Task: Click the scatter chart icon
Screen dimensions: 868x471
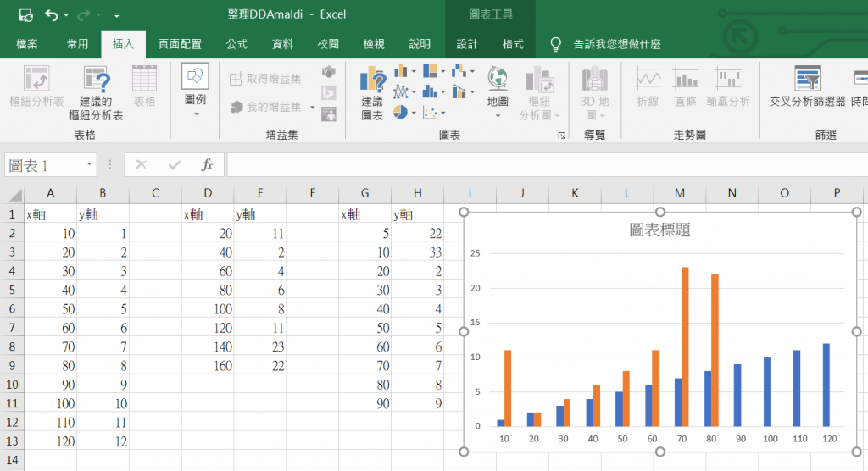Action: pos(430,113)
